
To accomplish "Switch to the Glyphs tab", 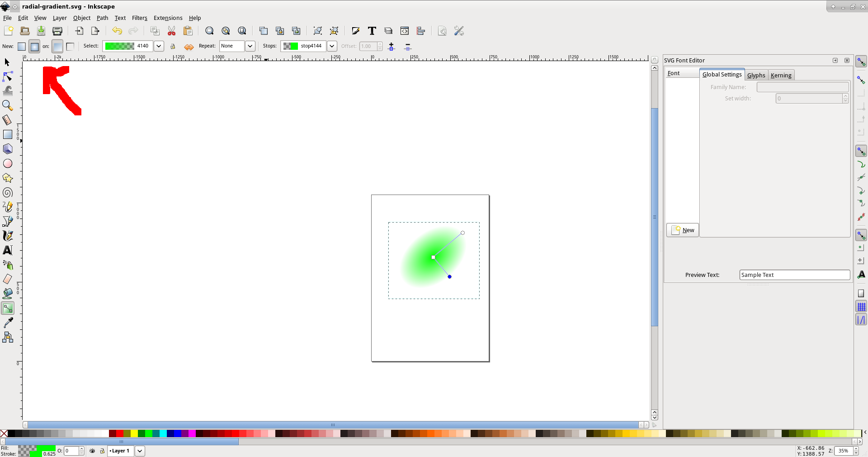I will [756, 75].
